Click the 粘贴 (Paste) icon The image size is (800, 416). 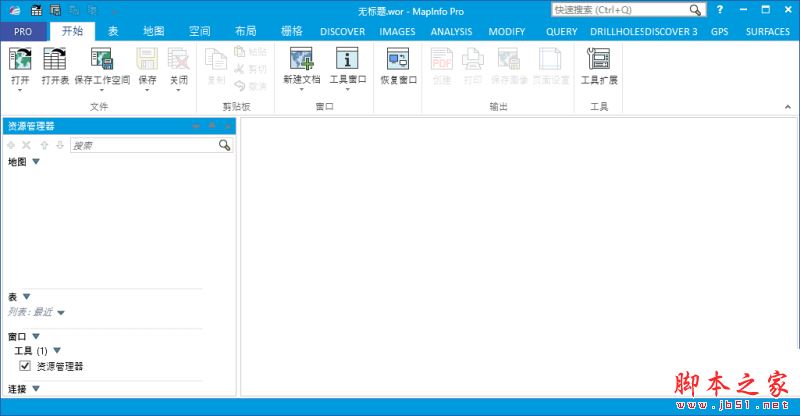click(240, 51)
